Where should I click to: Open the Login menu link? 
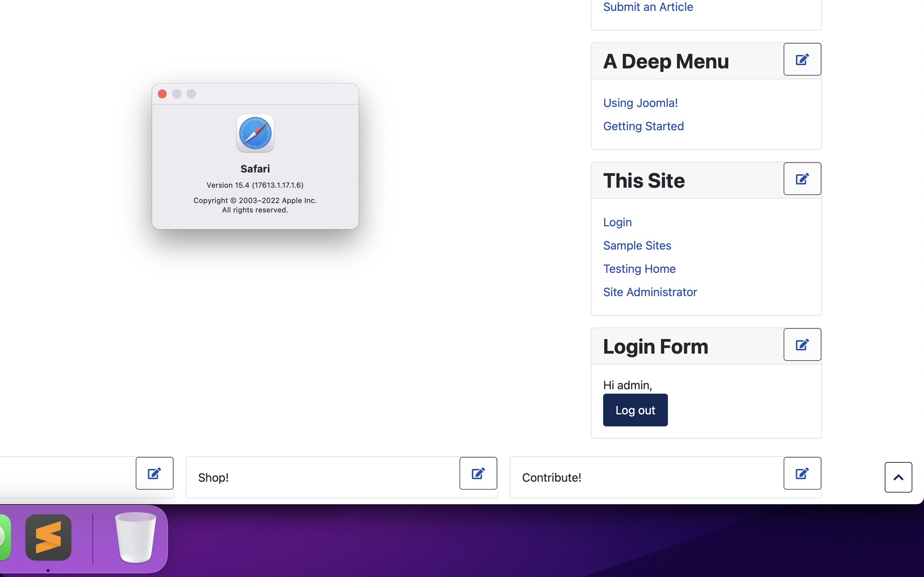pyautogui.click(x=617, y=222)
